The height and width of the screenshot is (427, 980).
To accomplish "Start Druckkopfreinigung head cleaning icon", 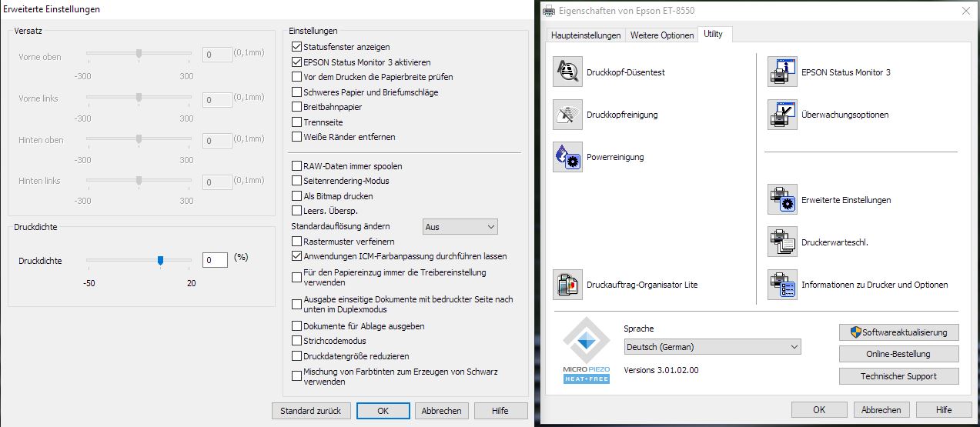I will pyautogui.click(x=567, y=115).
